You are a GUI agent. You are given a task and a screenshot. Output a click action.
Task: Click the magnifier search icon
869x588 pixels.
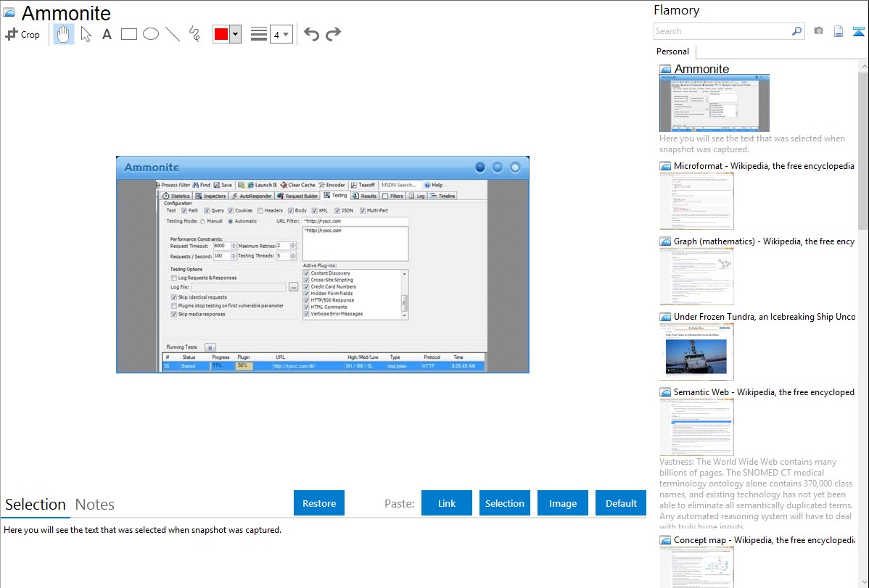[x=796, y=31]
